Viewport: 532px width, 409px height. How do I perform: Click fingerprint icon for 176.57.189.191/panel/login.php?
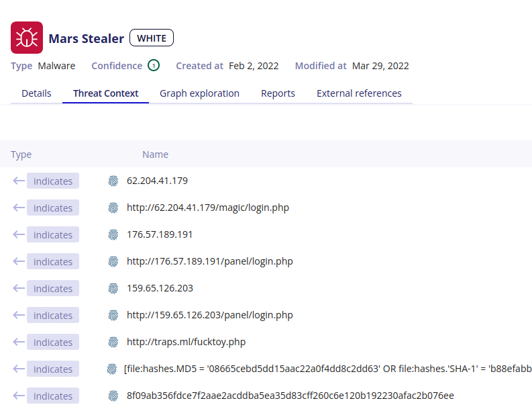click(x=113, y=261)
